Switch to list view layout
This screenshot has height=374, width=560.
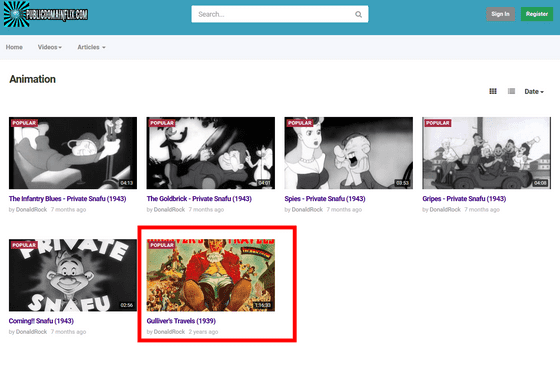511,91
